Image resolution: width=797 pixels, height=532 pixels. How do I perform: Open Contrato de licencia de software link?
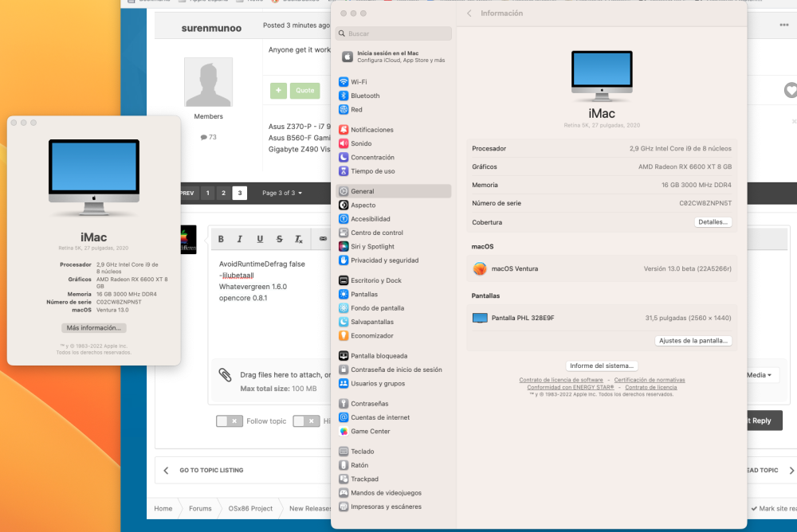pos(560,380)
